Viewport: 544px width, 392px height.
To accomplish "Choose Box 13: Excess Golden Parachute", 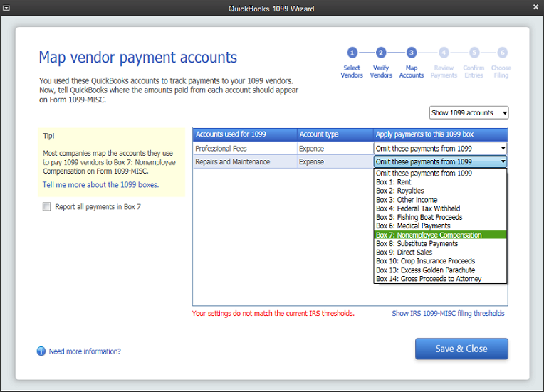I will coord(440,270).
